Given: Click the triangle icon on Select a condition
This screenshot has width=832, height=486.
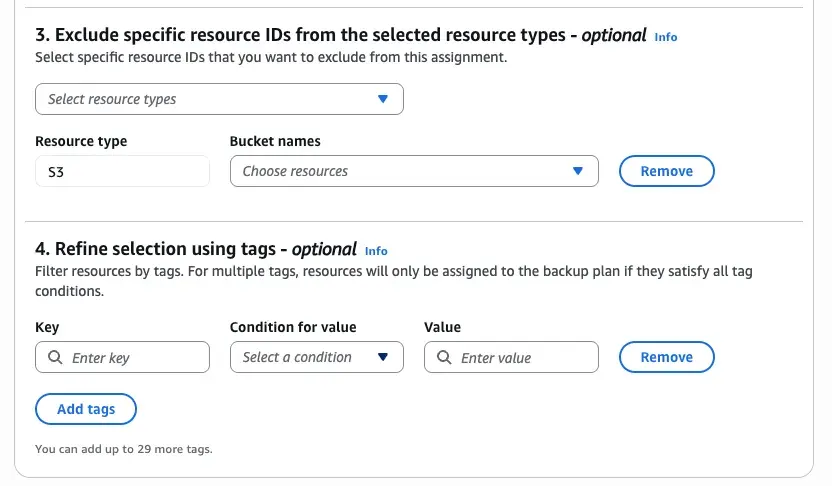Looking at the screenshot, I should coord(382,357).
